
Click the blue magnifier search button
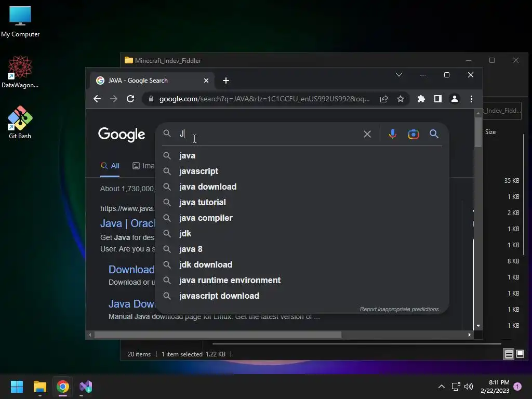coord(434,134)
